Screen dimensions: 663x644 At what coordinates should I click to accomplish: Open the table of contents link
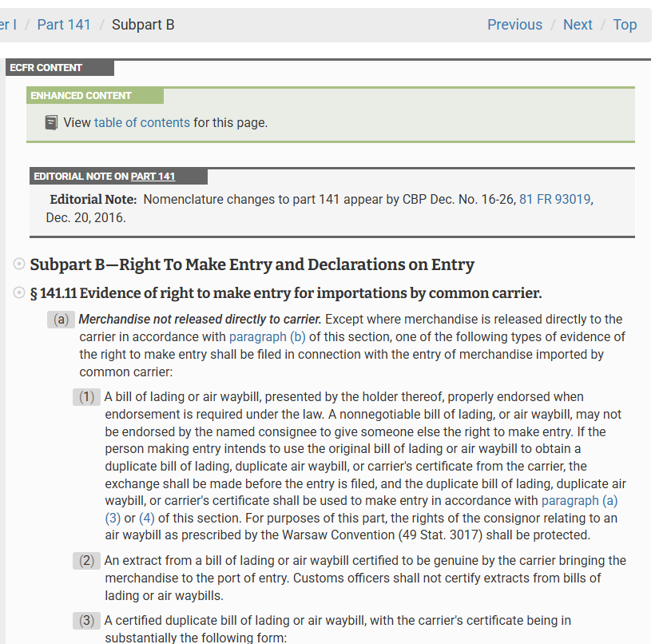[x=142, y=123]
